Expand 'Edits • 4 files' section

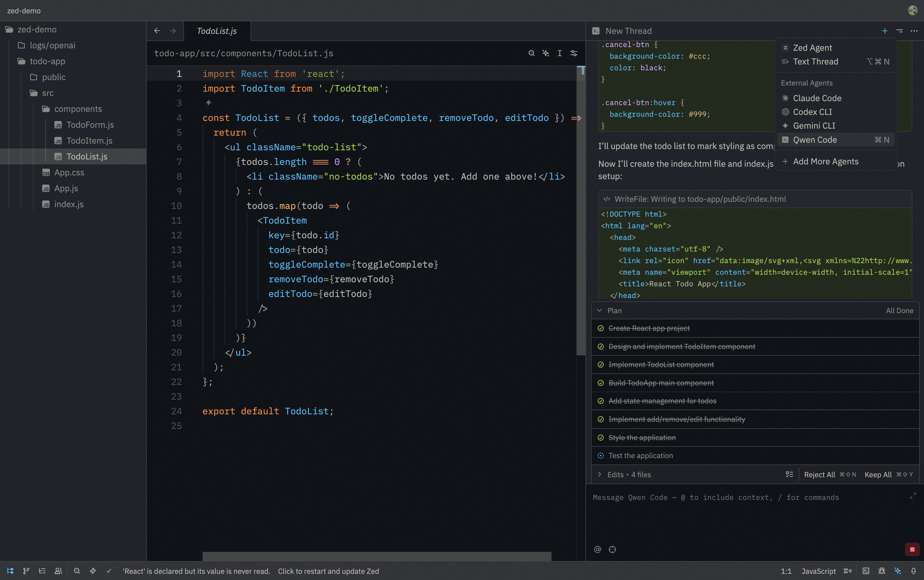click(600, 475)
